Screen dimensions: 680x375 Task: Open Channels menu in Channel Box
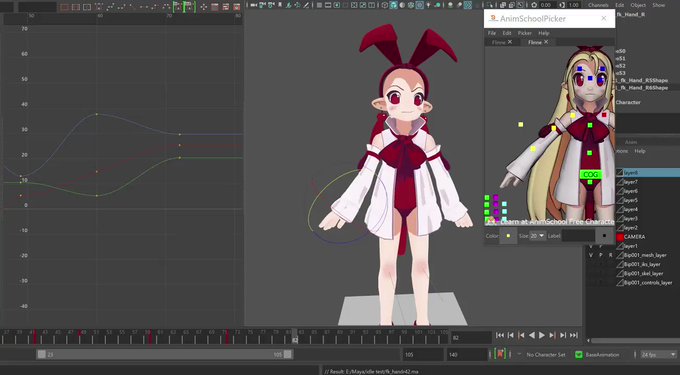coord(598,5)
